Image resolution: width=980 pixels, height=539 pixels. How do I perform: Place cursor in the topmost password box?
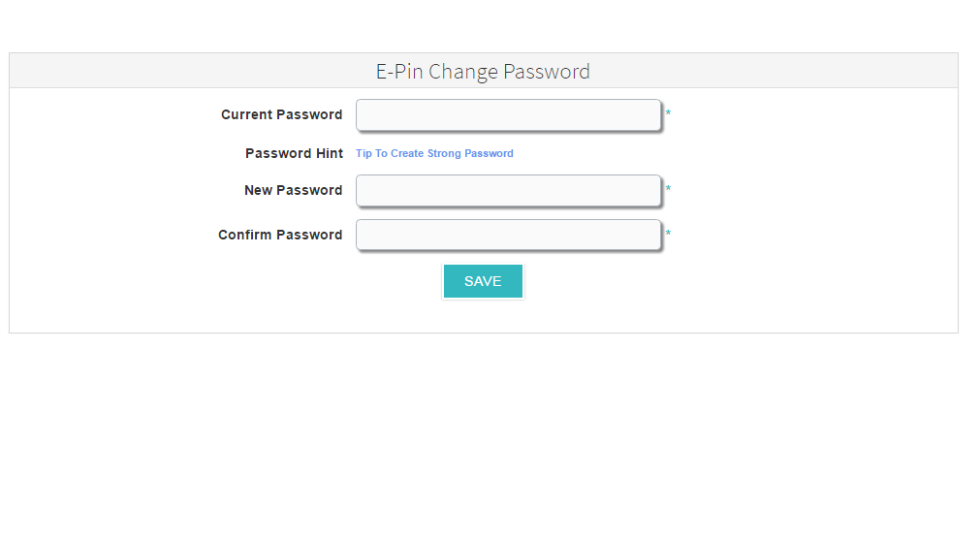click(508, 114)
